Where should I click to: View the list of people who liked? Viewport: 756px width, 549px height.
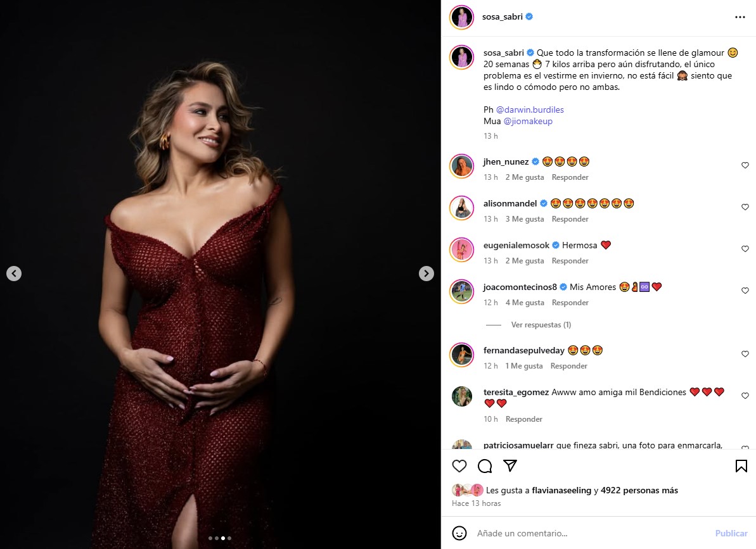[639, 490]
